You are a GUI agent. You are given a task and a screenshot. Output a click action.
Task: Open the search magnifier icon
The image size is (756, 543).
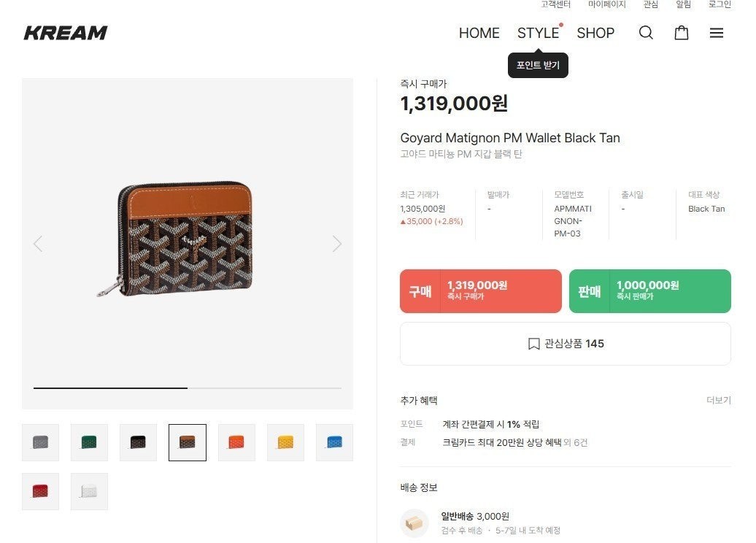pos(646,33)
